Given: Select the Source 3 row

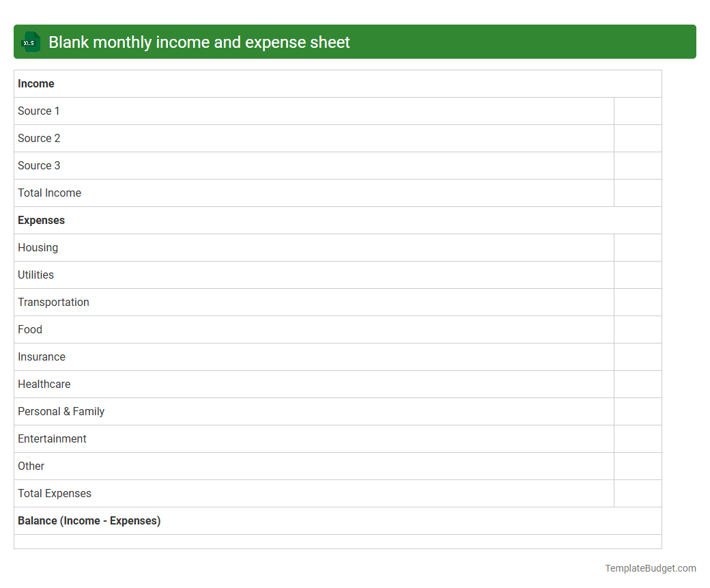Looking at the screenshot, I should (39, 165).
